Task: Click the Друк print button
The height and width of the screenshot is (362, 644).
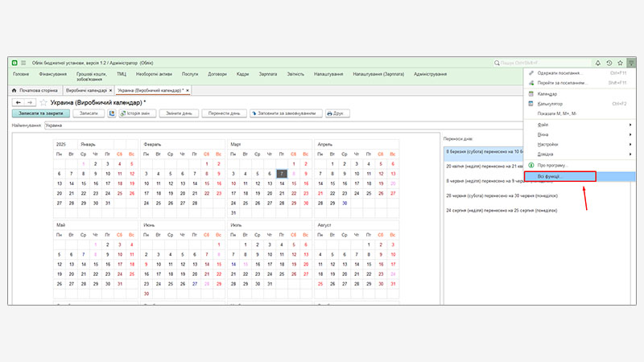Action: coord(336,114)
